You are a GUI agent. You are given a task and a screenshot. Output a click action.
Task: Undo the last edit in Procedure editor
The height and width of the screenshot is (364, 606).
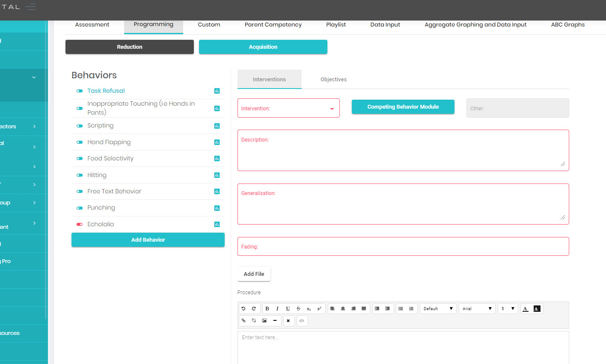click(x=244, y=308)
